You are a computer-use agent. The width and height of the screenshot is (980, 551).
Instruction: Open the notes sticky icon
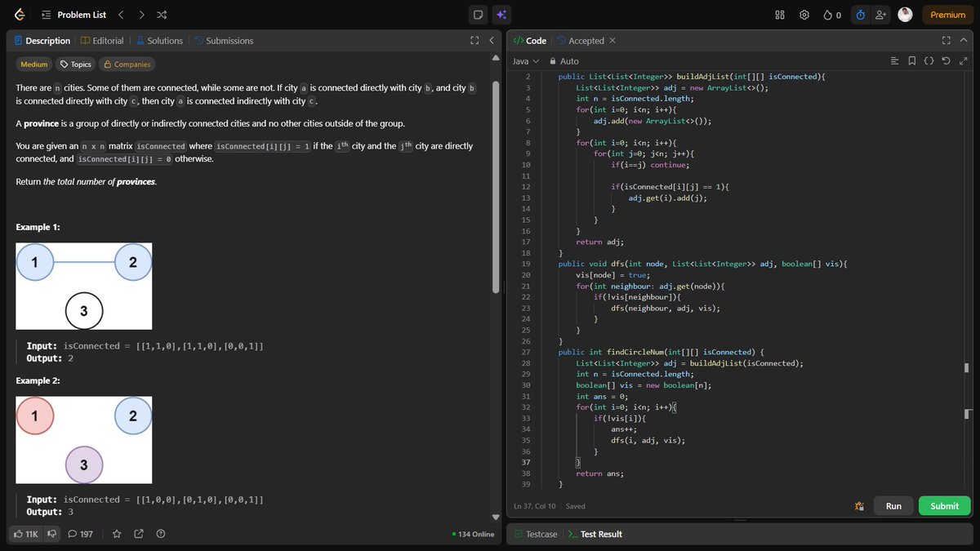[479, 15]
